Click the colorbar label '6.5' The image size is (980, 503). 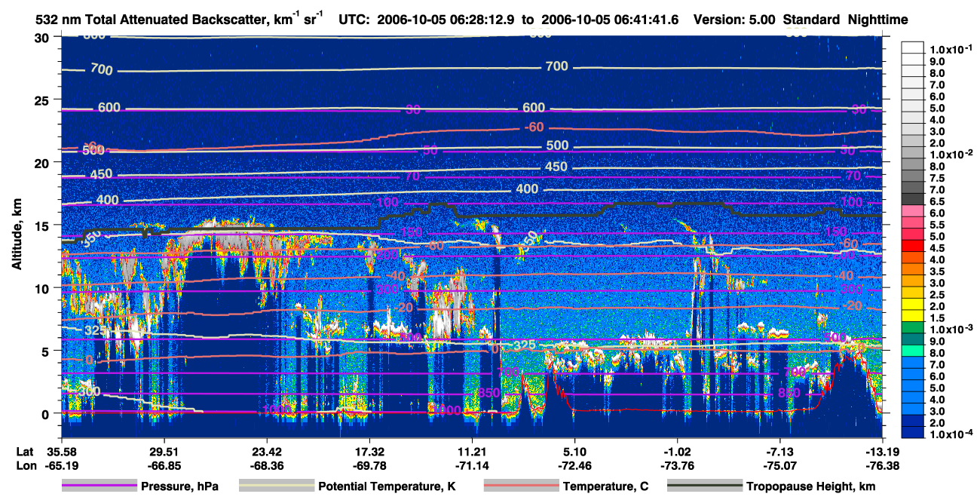pyautogui.click(x=939, y=201)
